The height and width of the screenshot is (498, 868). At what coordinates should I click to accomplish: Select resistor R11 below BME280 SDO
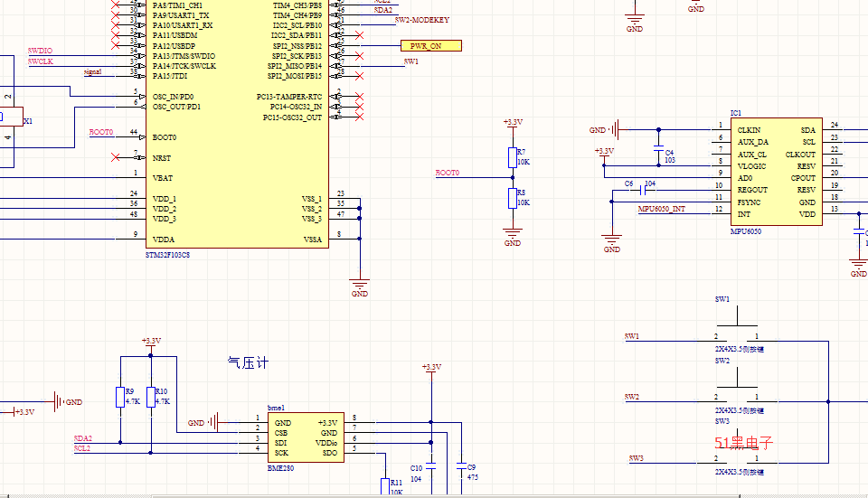(x=385, y=487)
